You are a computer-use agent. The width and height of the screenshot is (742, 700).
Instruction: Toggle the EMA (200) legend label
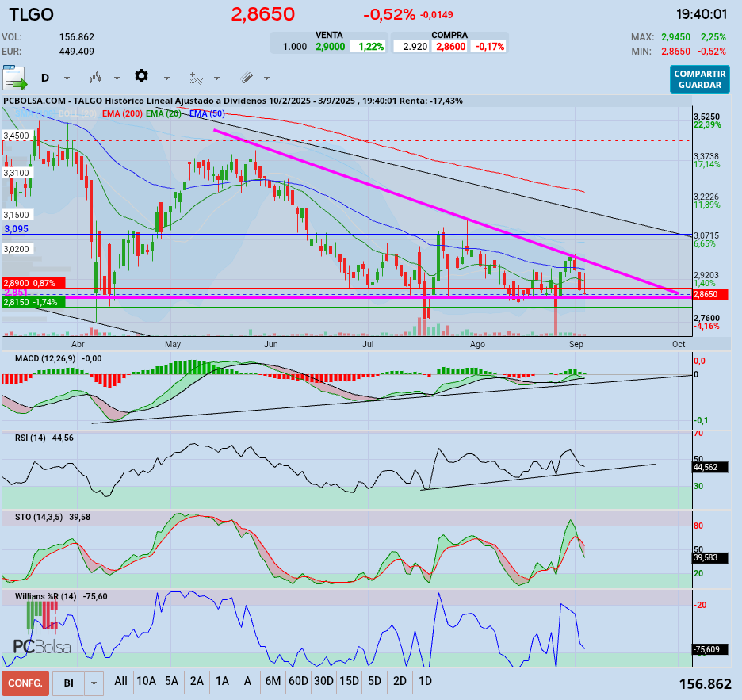pyautogui.click(x=123, y=113)
